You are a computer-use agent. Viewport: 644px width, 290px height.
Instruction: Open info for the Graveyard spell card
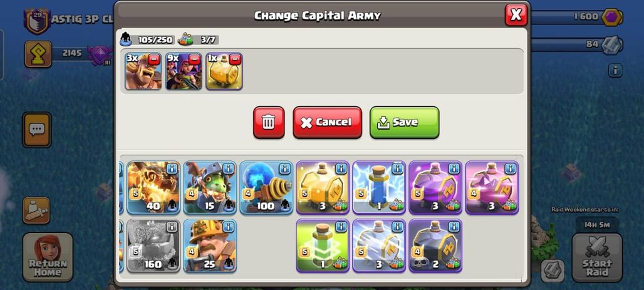[454, 227]
